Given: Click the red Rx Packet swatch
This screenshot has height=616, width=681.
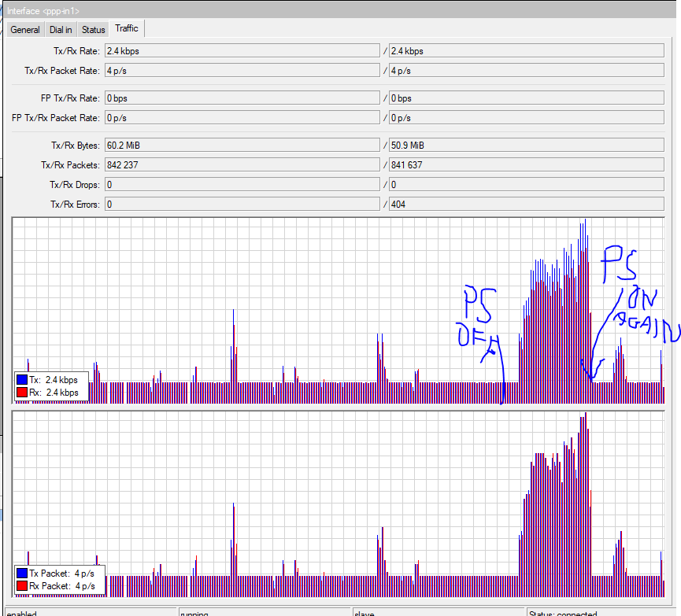Looking at the screenshot, I should pyautogui.click(x=22, y=586).
